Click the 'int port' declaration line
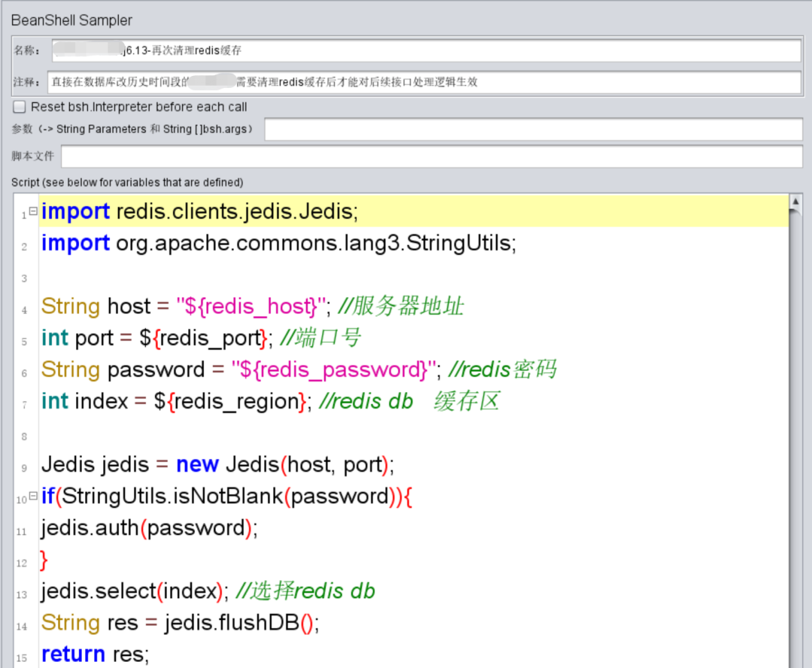This screenshot has width=812, height=668. pyautogui.click(x=201, y=338)
